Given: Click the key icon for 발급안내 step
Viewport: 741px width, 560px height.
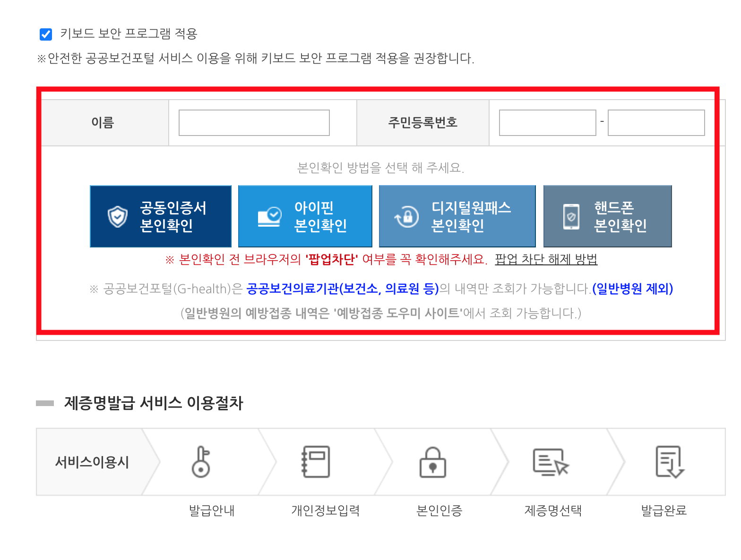Looking at the screenshot, I should (x=201, y=462).
